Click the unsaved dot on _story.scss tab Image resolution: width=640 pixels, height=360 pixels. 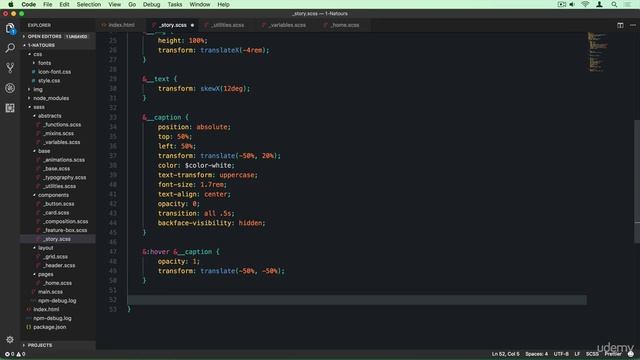(192, 25)
